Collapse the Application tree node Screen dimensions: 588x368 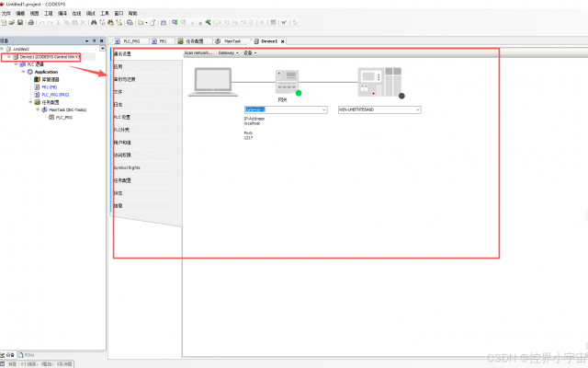(23, 72)
